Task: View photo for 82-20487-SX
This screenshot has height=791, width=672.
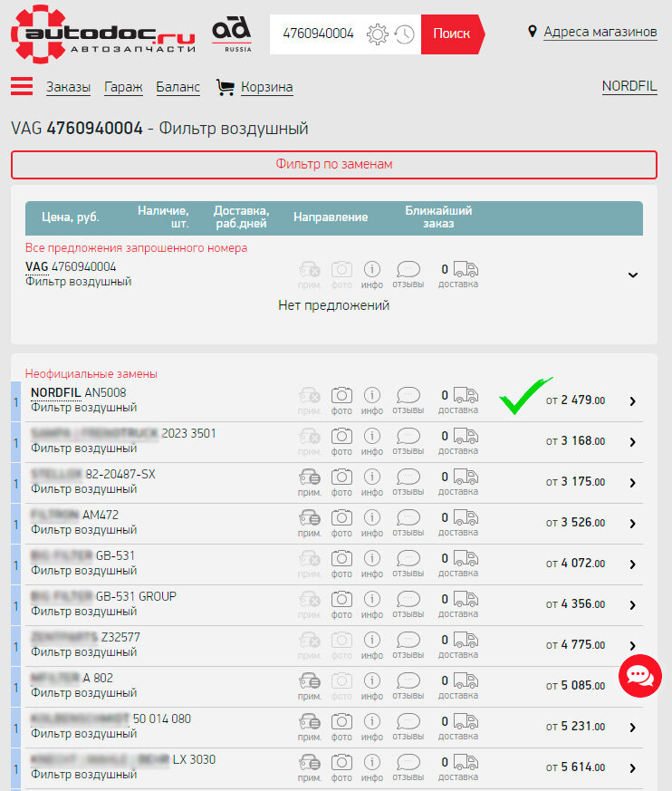Action: tap(341, 483)
